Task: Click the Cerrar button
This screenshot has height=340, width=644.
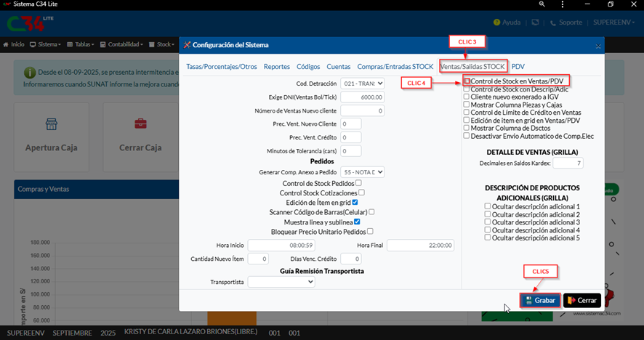Action: pyautogui.click(x=581, y=300)
